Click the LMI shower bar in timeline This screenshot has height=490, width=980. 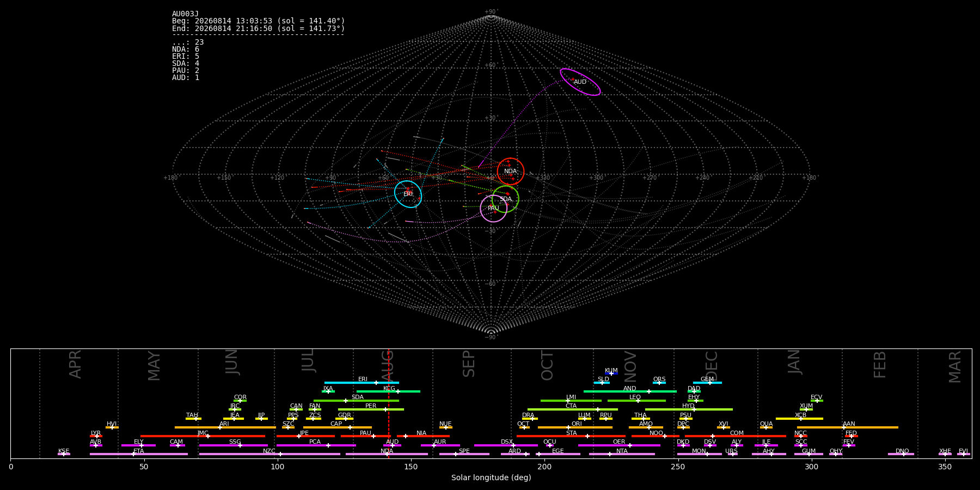tap(571, 401)
